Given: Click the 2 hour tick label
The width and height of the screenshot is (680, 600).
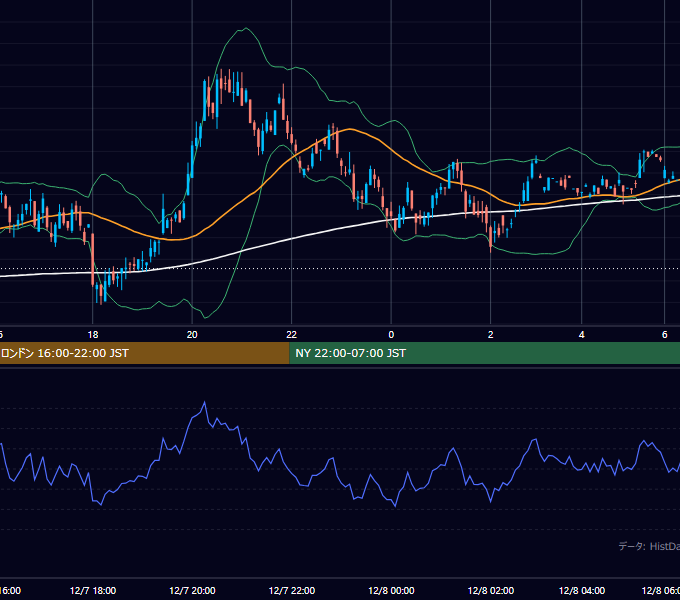Looking at the screenshot, I should click(x=490, y=335).
